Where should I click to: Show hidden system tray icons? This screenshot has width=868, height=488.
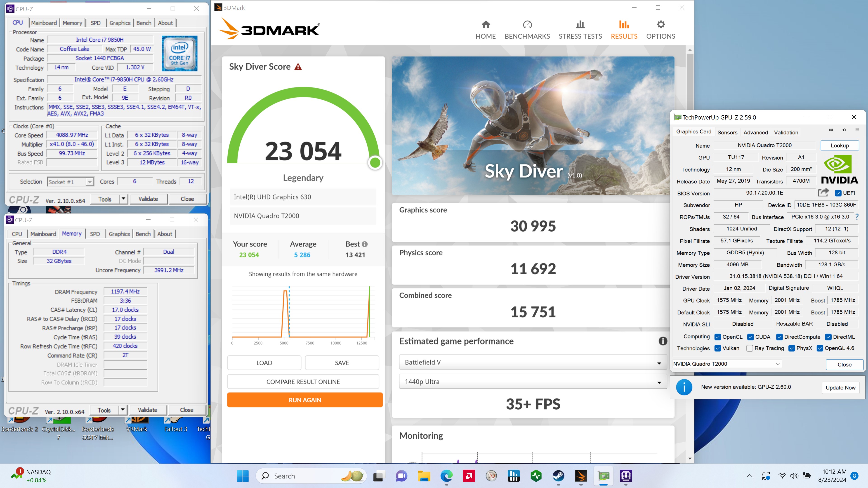click(x=749, y=476)
